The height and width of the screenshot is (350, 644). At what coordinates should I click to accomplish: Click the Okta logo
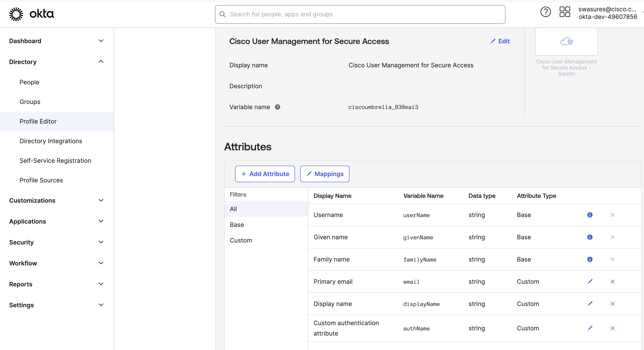click(x=32, y=14)
